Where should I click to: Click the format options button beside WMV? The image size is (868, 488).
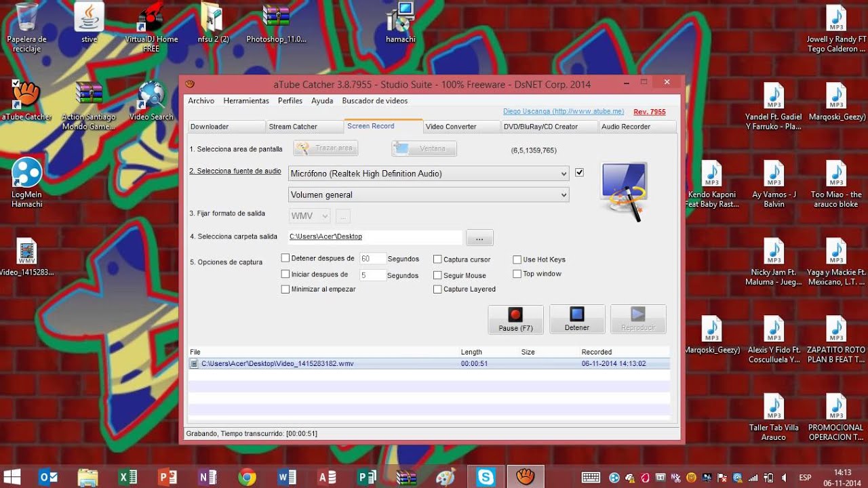click(343, 217)
